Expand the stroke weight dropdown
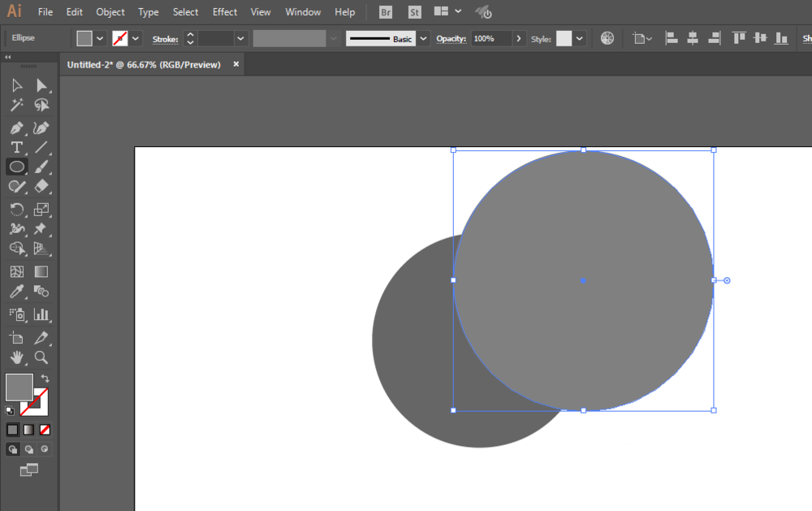Viewport: 812px width, 511px height. 240,38
